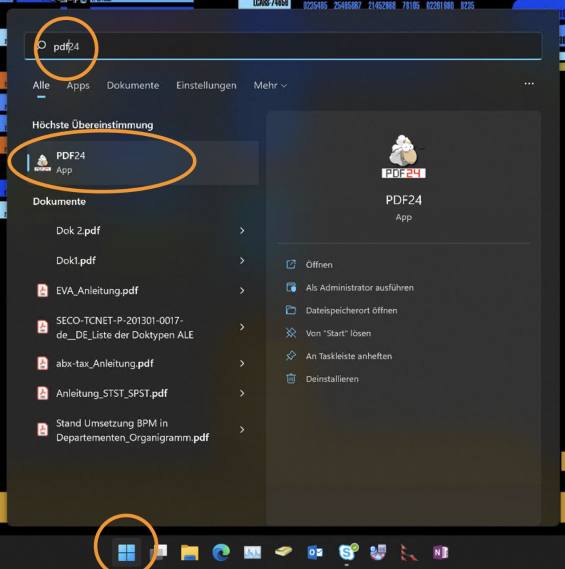Launch Outlook from the taskbar
Viewport: 565px width, 569px height.
tap(315, 552)
